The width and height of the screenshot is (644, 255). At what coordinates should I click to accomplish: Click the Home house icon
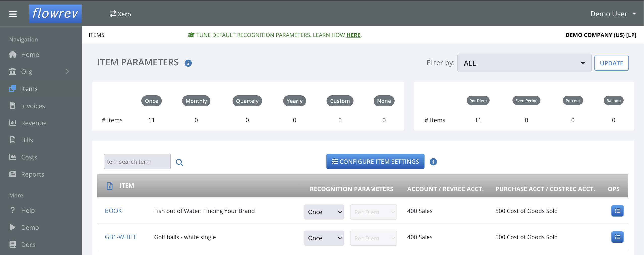click(13, 54)
